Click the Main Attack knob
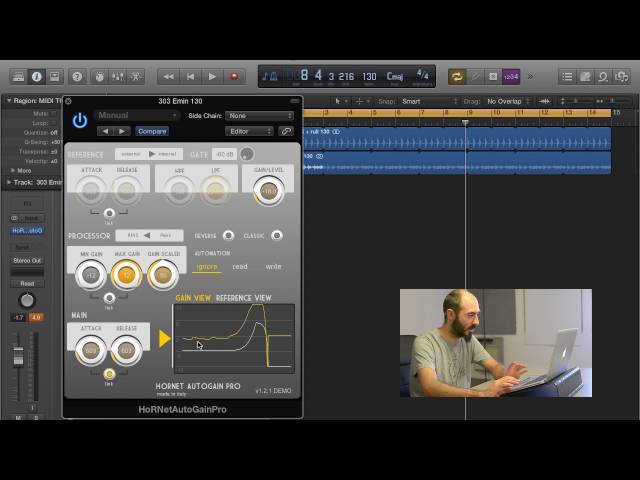This screenshot has width=640, height=480. pyautogui.click(x=91, y=350)
